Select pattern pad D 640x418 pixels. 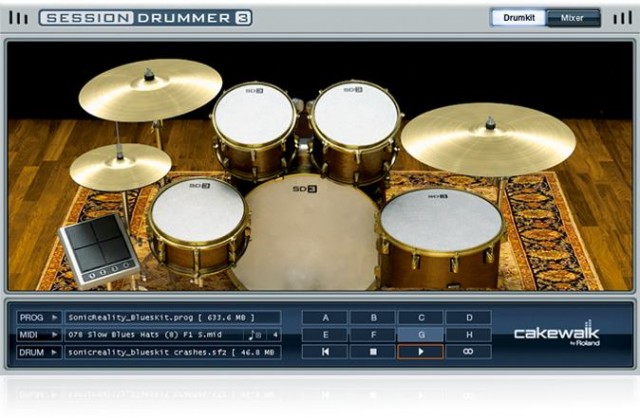tap(467, 318)
